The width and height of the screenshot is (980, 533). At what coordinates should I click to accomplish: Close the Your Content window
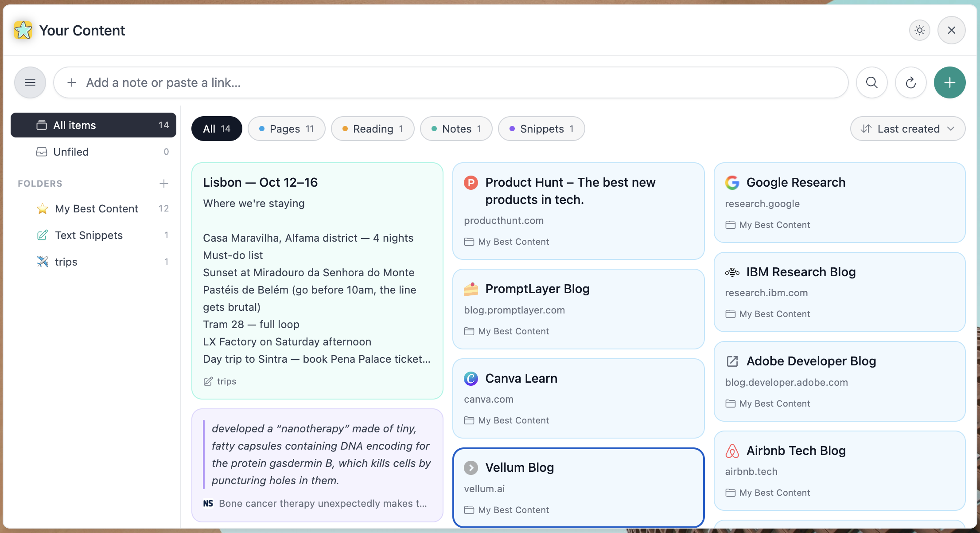click(951, 30)
